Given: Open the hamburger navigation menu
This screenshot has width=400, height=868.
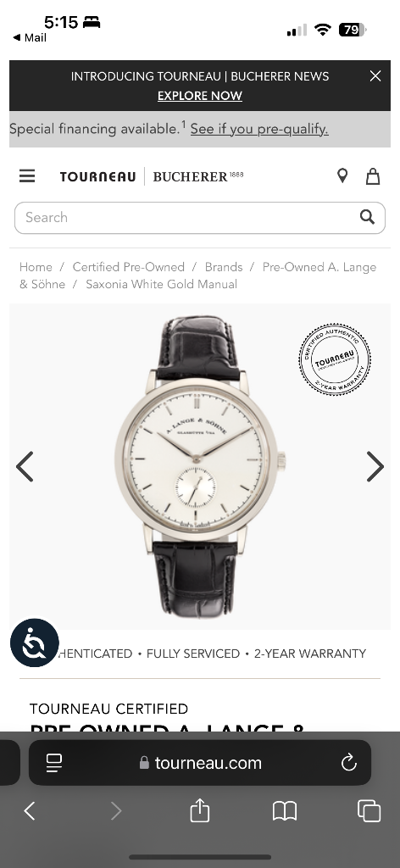Looking at the screenshot, I should point(27,176).
